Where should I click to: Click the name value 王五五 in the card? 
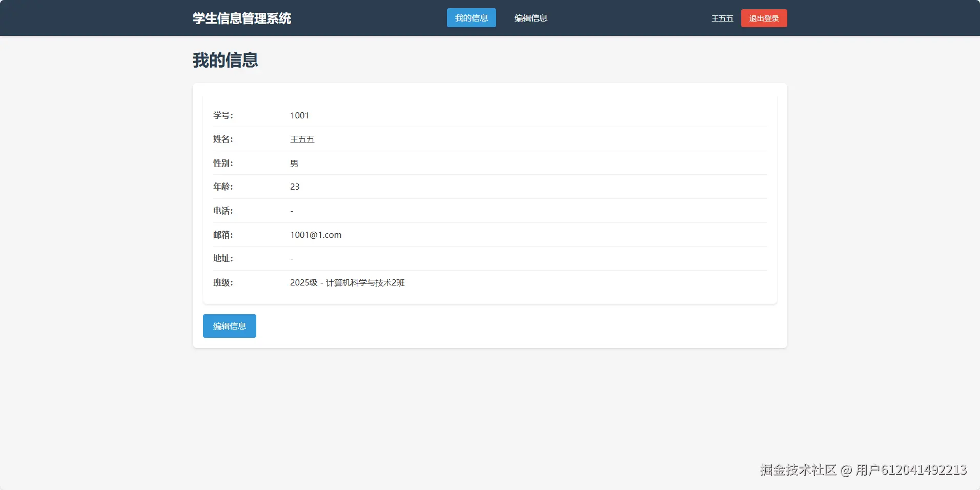302,139
